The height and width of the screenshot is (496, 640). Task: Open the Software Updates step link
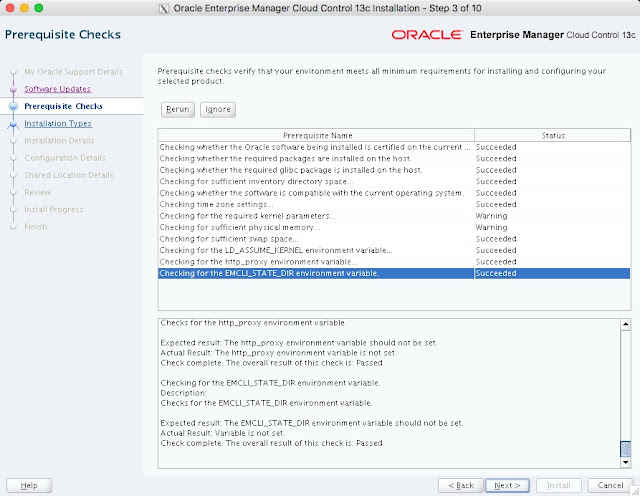point(58,89)
